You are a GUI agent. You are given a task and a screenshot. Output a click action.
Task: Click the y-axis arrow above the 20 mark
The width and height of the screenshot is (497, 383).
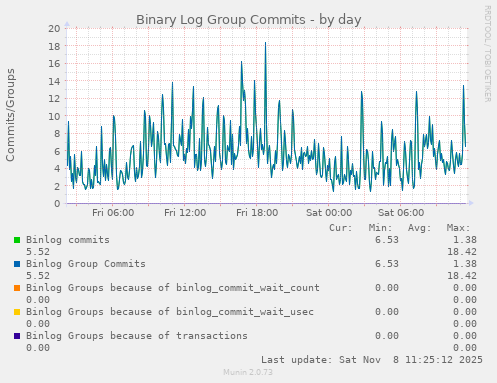coord(67,24)
